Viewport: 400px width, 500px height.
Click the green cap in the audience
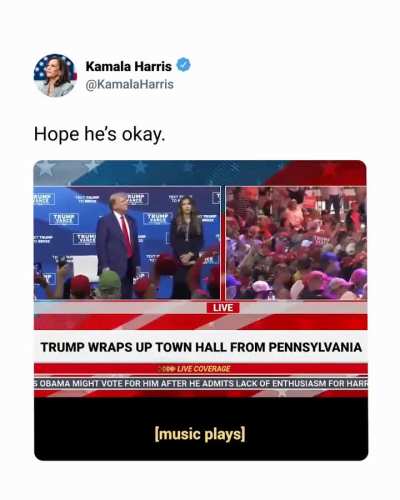(x=110, y=281)
